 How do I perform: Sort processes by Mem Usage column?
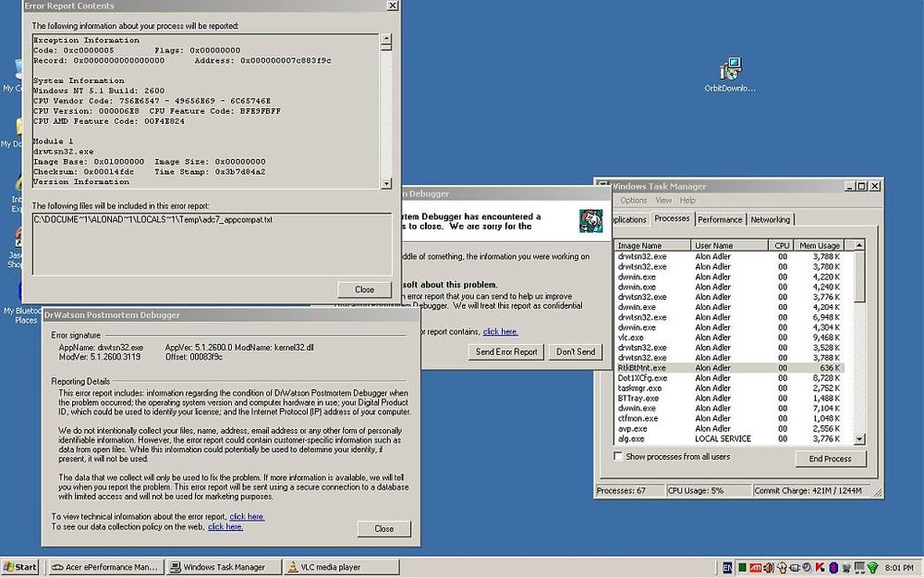(x=819, y=245)
